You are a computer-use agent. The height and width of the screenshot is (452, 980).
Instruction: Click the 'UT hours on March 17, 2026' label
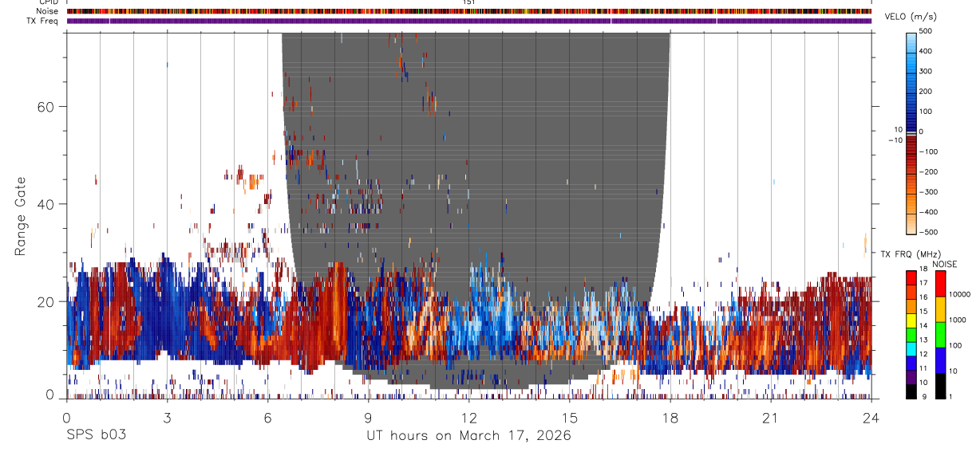pyautogui.click(x=468, y=436)
